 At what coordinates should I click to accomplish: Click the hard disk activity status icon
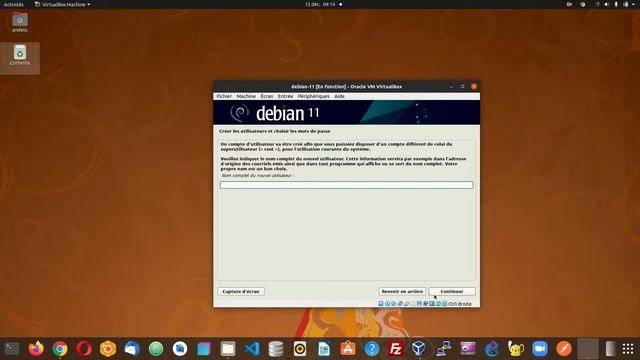[x=381, y=304]
